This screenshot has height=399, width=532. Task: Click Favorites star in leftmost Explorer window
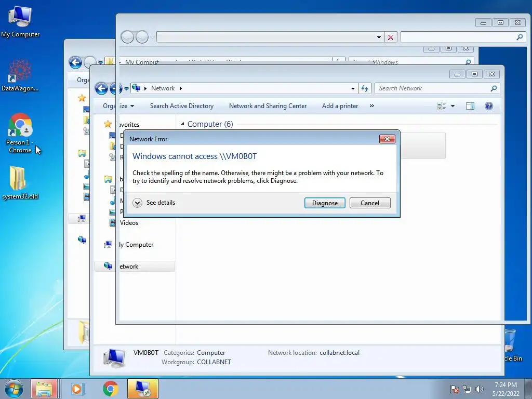pos(82,98)
